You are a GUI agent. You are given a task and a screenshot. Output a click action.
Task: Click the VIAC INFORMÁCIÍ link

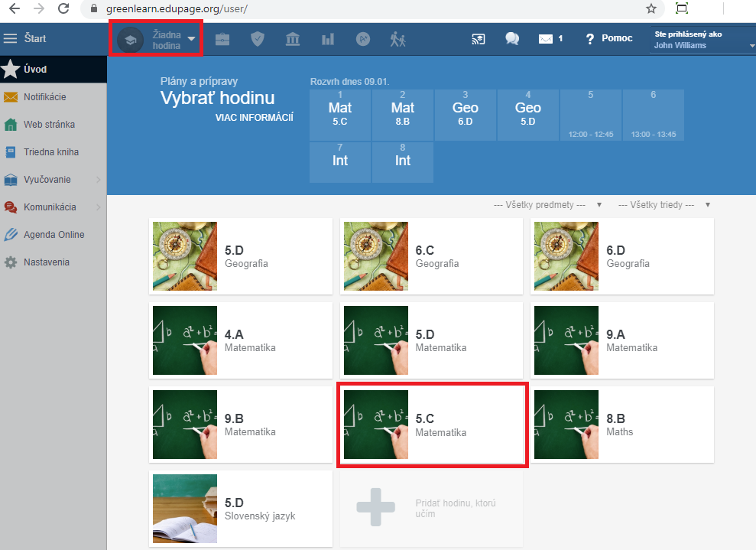[255, 118]
